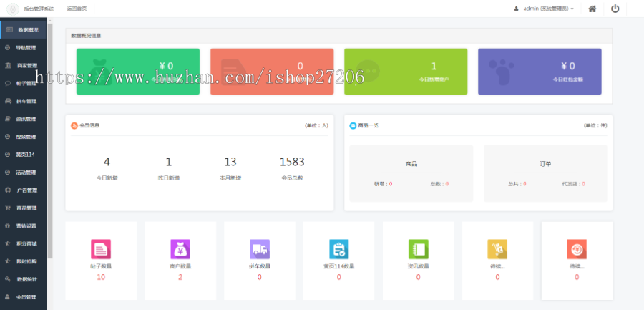The width and height of the screenshot is (644, 310).
Task: Click the cart icon beside 商品管理
Action: click(x=7, y=208)
